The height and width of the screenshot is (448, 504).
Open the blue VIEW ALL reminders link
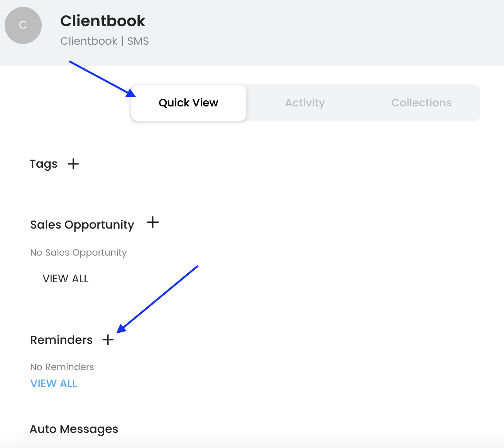(54, 384)
